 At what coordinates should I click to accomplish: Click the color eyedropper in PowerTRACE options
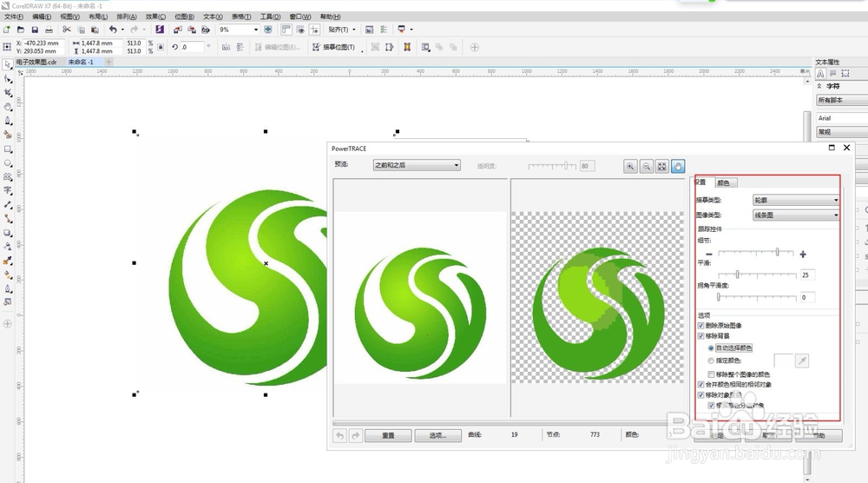[801, 361]
